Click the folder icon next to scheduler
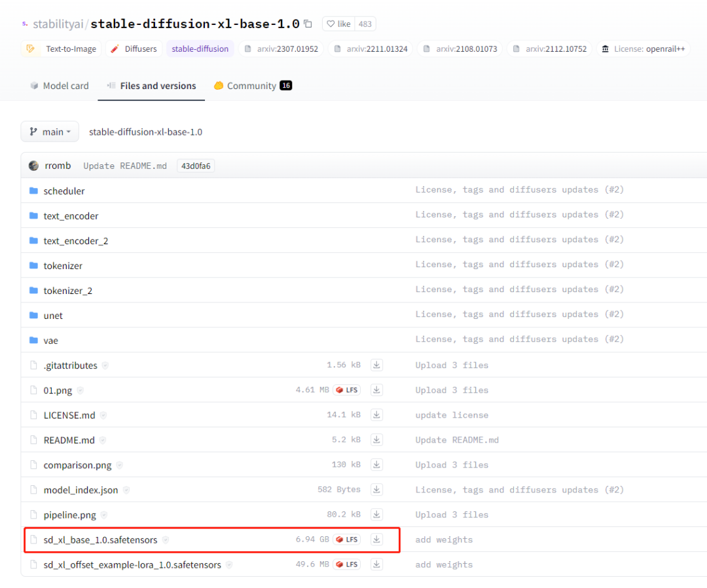Screen dimensions: 707x588 click(33, 191)
